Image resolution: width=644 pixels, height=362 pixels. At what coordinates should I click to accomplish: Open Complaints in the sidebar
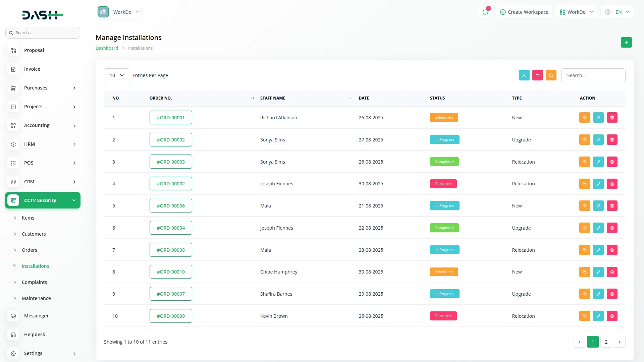pyautogui.click(x=34, y=282)
